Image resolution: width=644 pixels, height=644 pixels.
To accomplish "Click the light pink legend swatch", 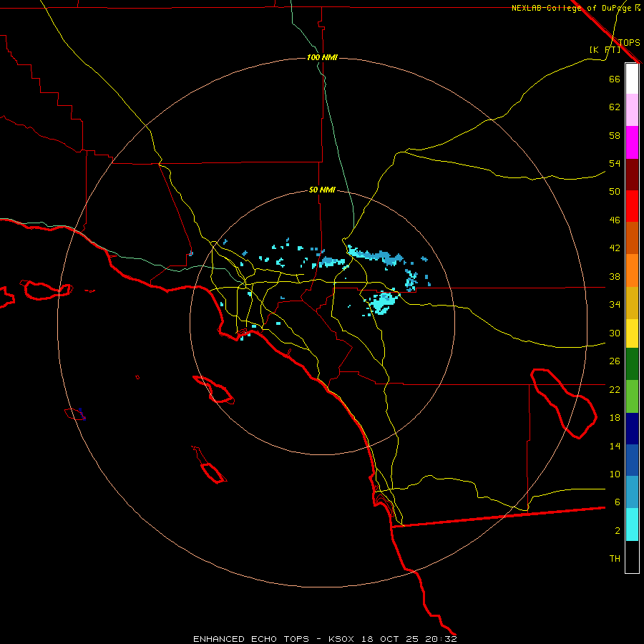I will (x=632, y=109).
